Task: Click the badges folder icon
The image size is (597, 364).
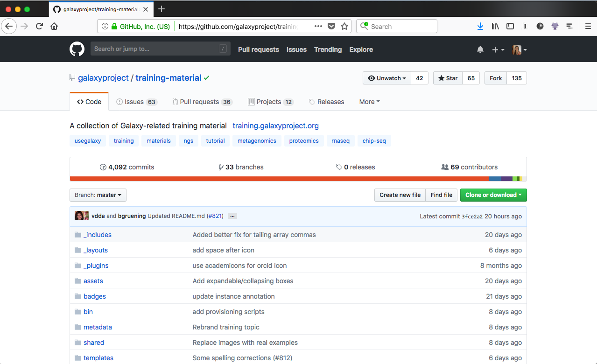Action: tap(78, 296)
